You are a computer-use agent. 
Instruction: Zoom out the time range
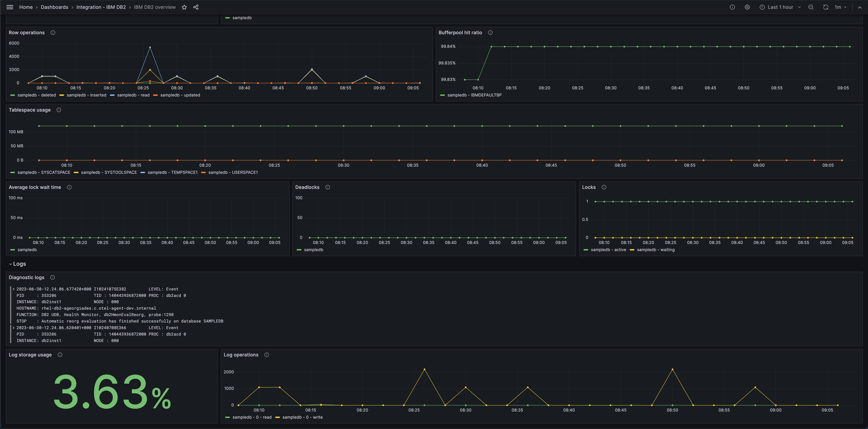811,7
